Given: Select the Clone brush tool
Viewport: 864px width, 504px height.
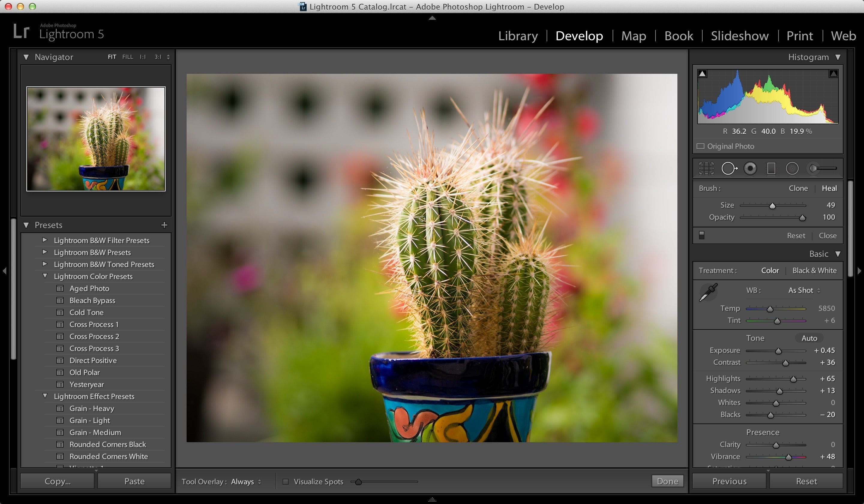Looking at the screenshot, I should 798,188.
